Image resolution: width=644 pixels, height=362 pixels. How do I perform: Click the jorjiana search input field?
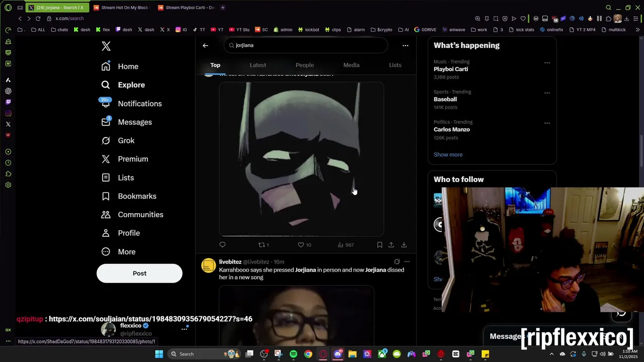click(306, 45)
